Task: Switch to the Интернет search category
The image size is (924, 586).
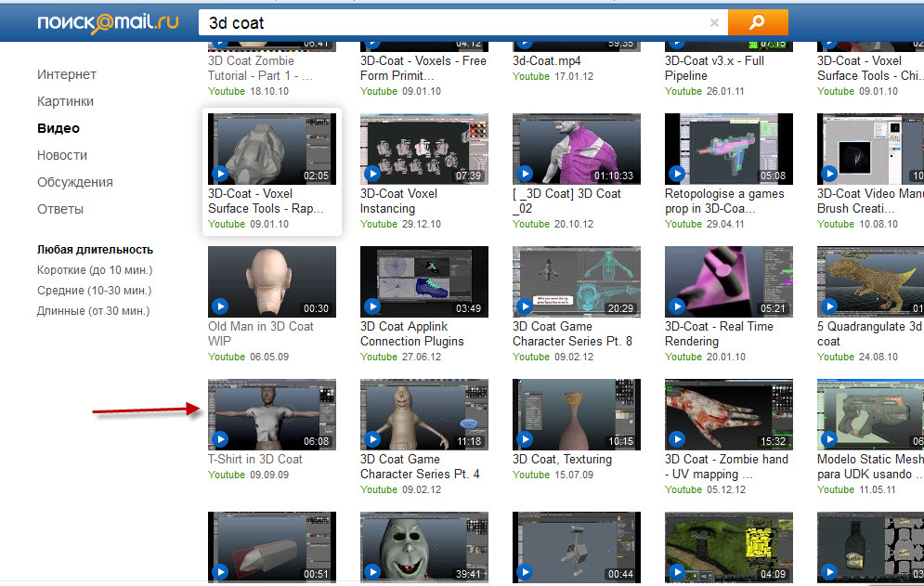Action: click(x=67, y=74)
